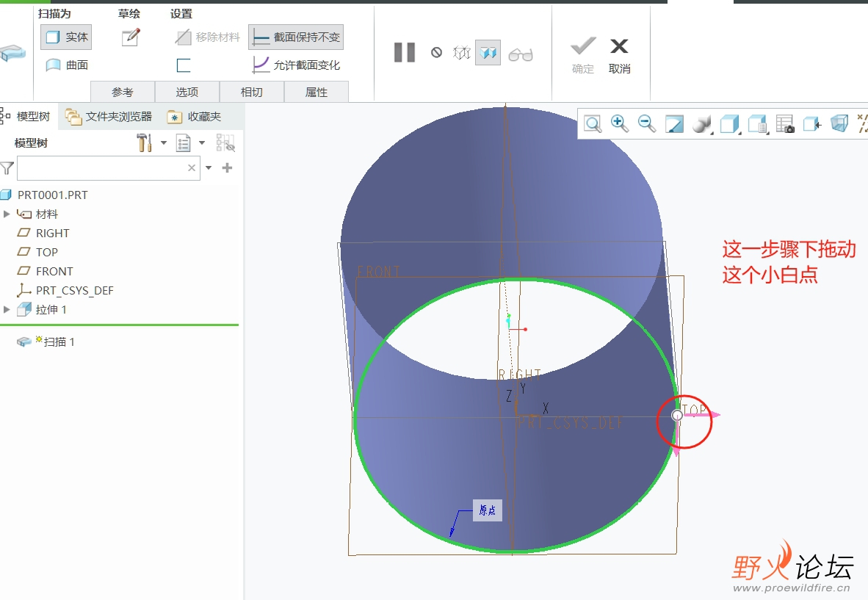Open the tree display dropdown arrow
Viewport: 868px width, 600px height.
(x=202, y=142)
